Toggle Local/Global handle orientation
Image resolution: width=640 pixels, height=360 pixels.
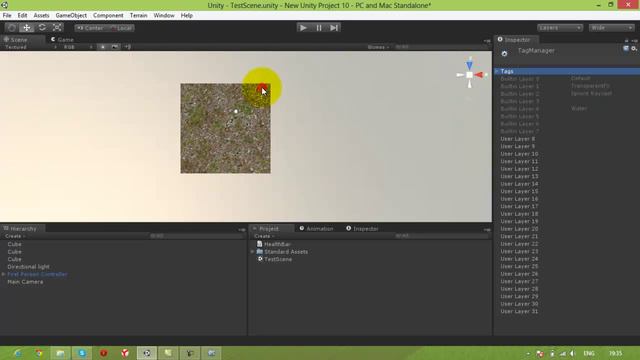coord(121,28)
